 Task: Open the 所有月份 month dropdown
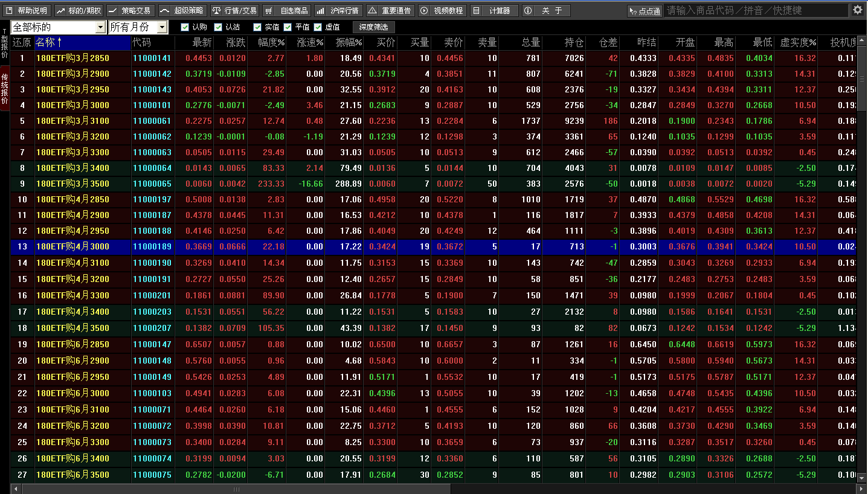pos(161,28)
